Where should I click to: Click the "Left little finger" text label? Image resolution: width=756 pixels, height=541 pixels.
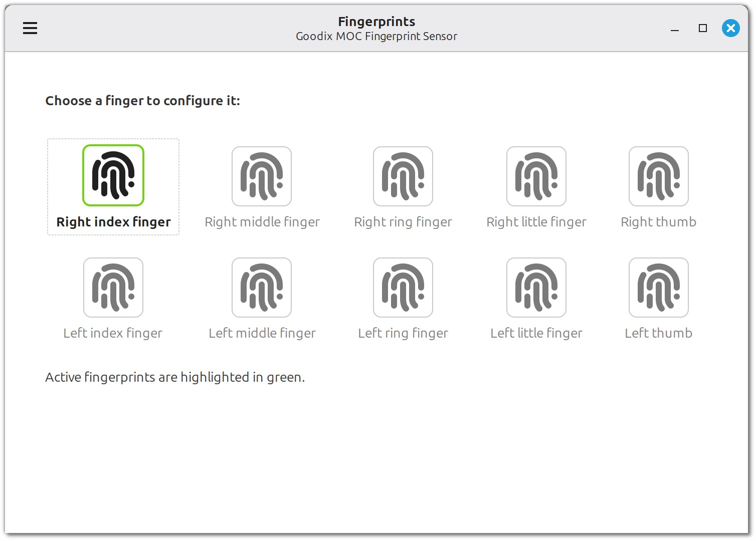tap(536, 333)
